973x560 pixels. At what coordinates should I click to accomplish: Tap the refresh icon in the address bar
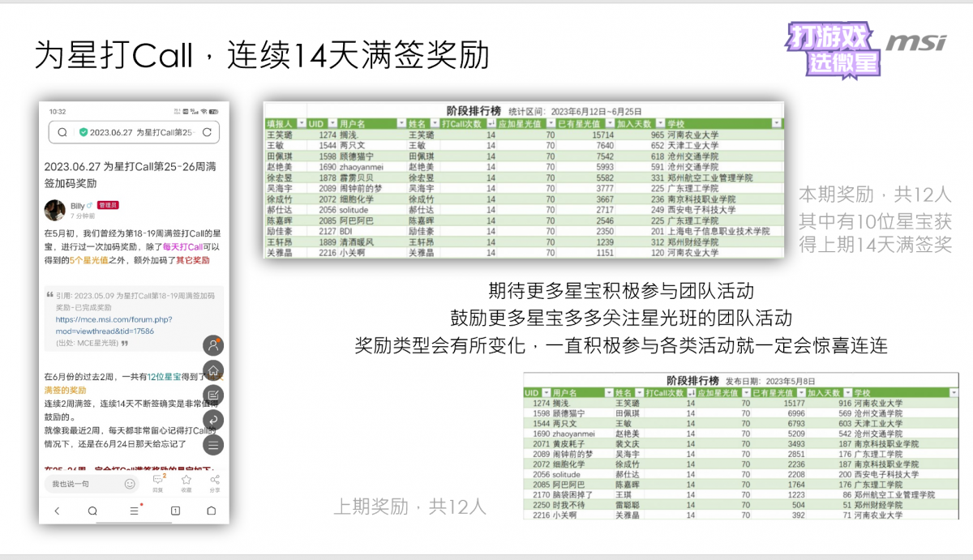[x=207, y=132]
